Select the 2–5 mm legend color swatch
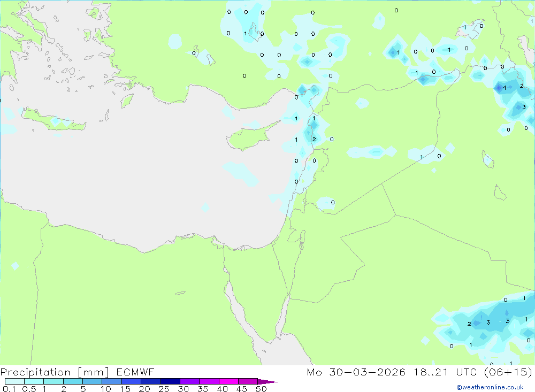Image resolution: width=535 pixels, height=392 pixels. (73, 381)
